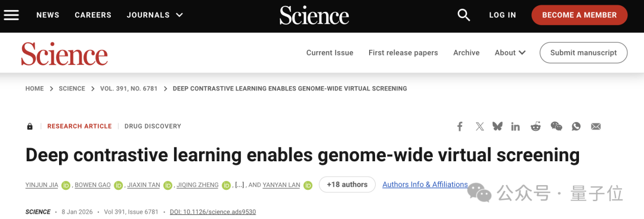The image size is (644, 219).
Task: Share article on Facebook icon
Action: pyautogui.click(x=460, y=126)
